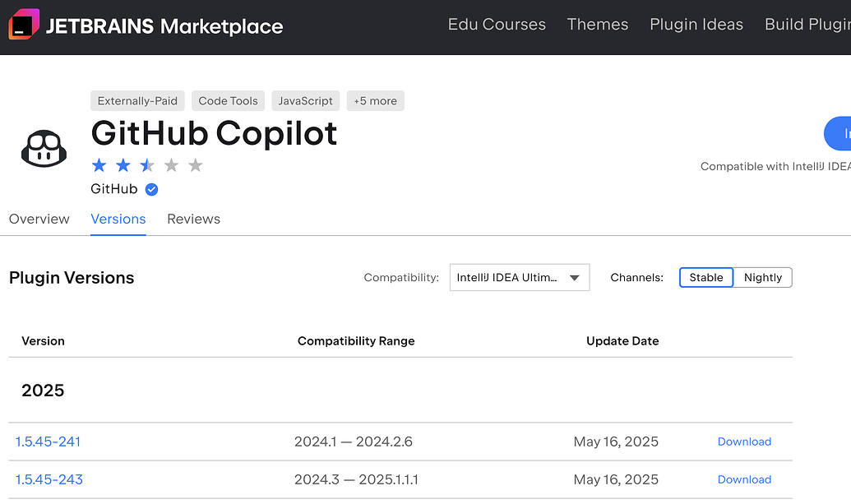Open the Compatibility IDE dropdown
This screenshot has height=504, width=851.
520,277
